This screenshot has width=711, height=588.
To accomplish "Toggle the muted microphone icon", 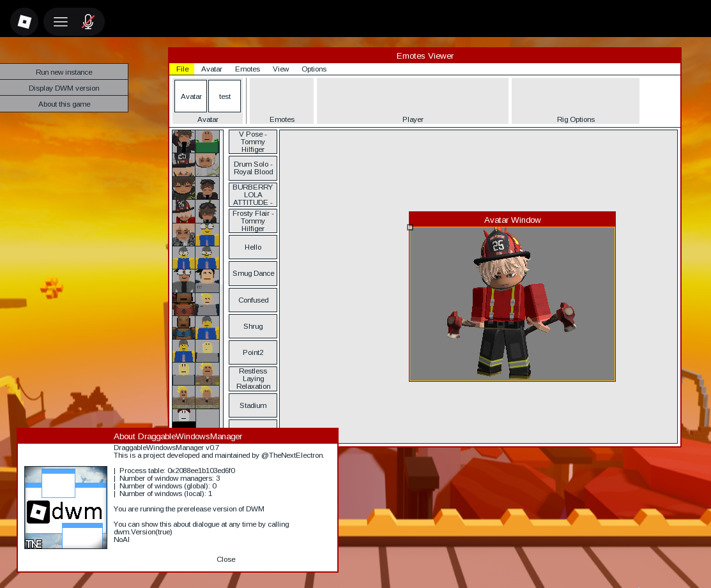I will 88,21.
